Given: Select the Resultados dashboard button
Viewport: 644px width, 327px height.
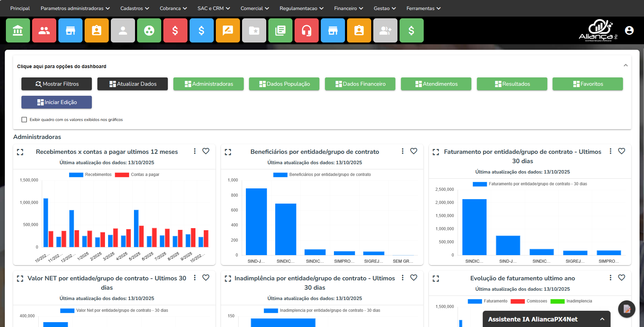Looking at the screenshot, I should 512,84.
